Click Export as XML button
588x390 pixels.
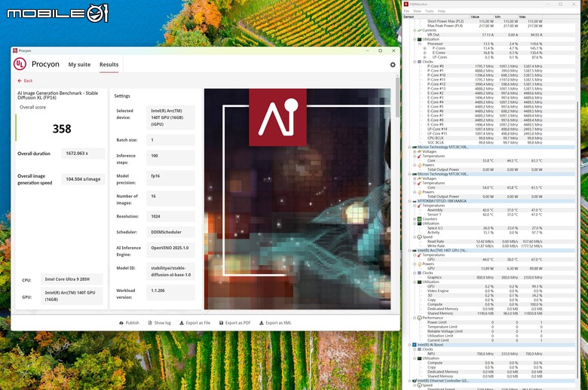pos(275,323)
